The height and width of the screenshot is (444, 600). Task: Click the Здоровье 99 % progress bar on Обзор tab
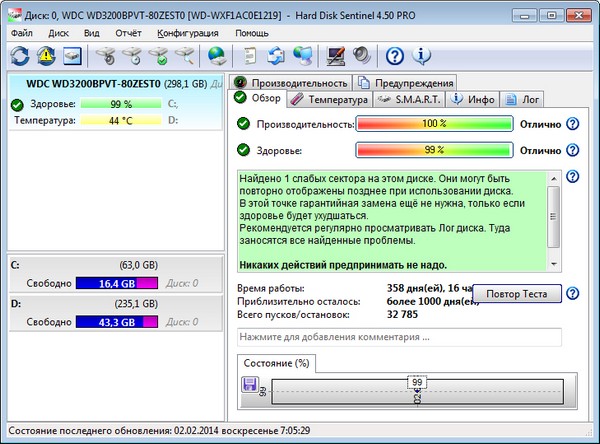pyautogui.click(x=434, y=150)
